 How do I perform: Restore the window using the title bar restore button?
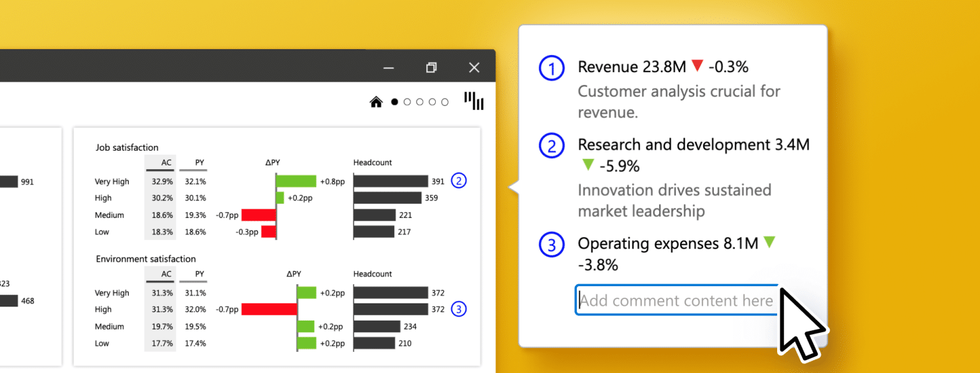431,67
